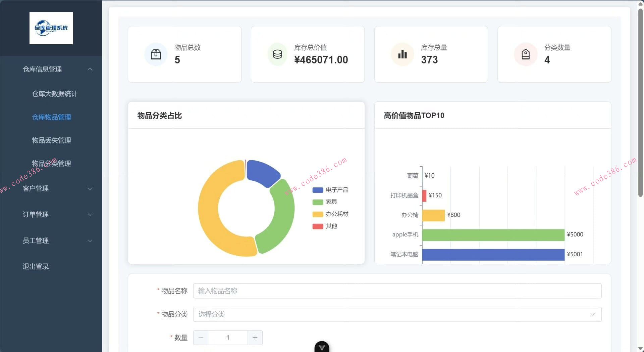Click the red 其他 legend swatch
Screen dimensions: 644x352
tap(318, 226)
